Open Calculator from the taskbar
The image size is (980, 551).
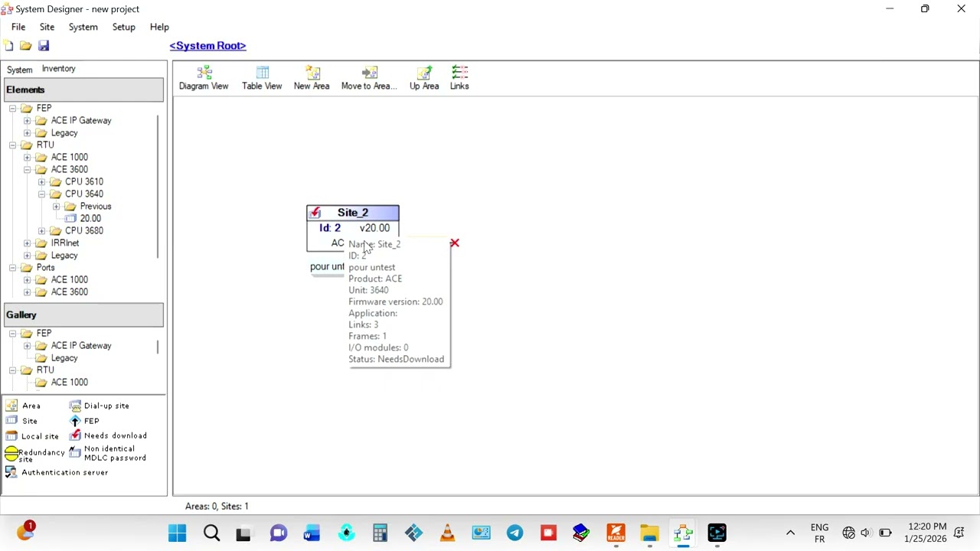click(x=380, y=533)
